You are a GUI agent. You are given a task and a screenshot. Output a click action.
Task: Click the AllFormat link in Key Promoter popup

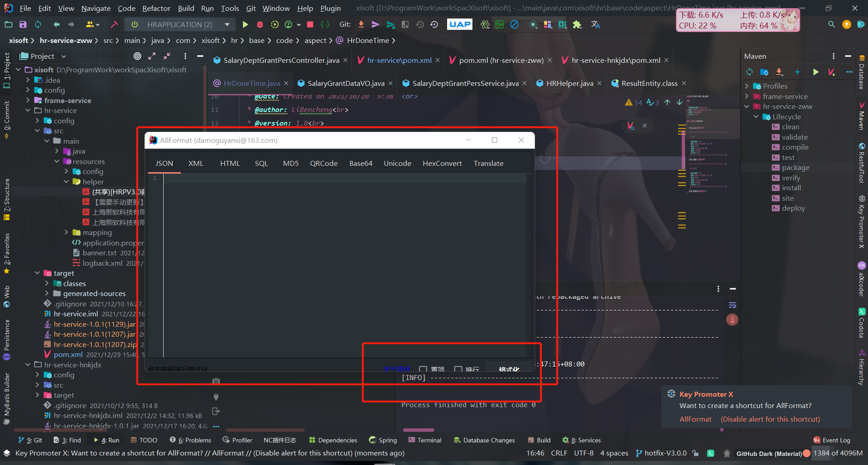pyautogui.click(x=695, y=419)
